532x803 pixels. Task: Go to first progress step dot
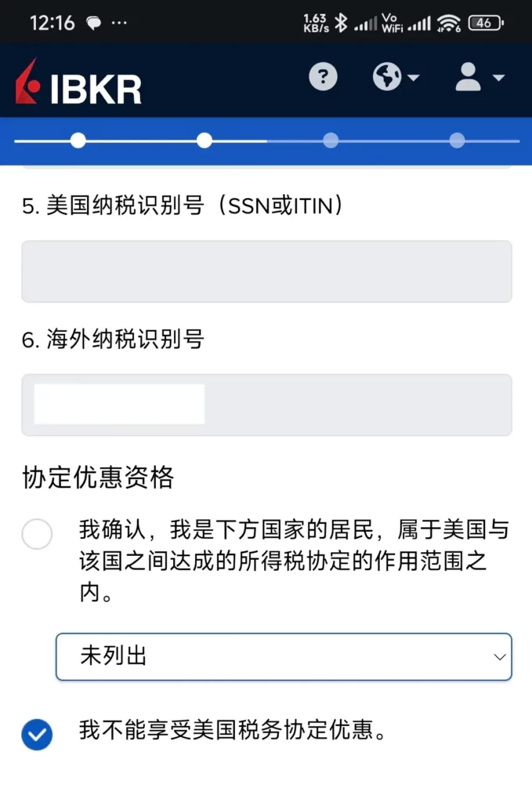click(x=78, y=140)
